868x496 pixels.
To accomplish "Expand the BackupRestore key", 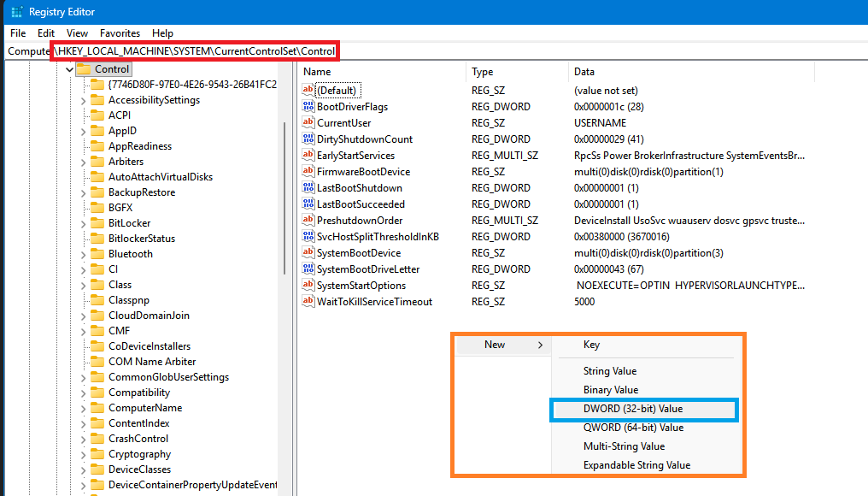I will tap(83, 193).
